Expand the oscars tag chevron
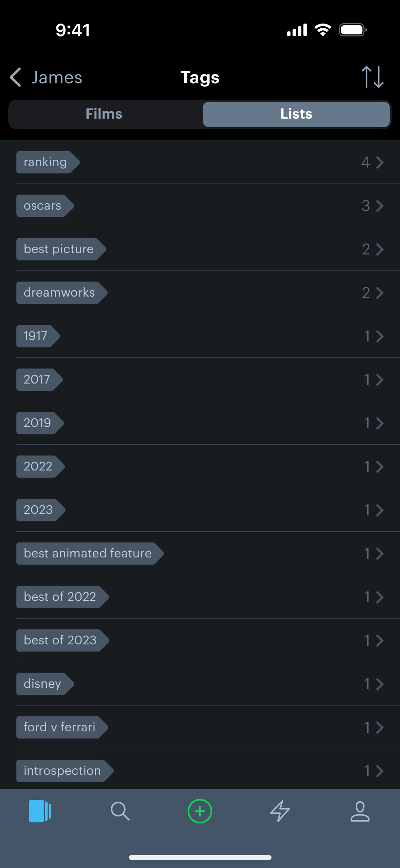The height and width of the screenshot is (868, 400). click(x=380, y=206)
